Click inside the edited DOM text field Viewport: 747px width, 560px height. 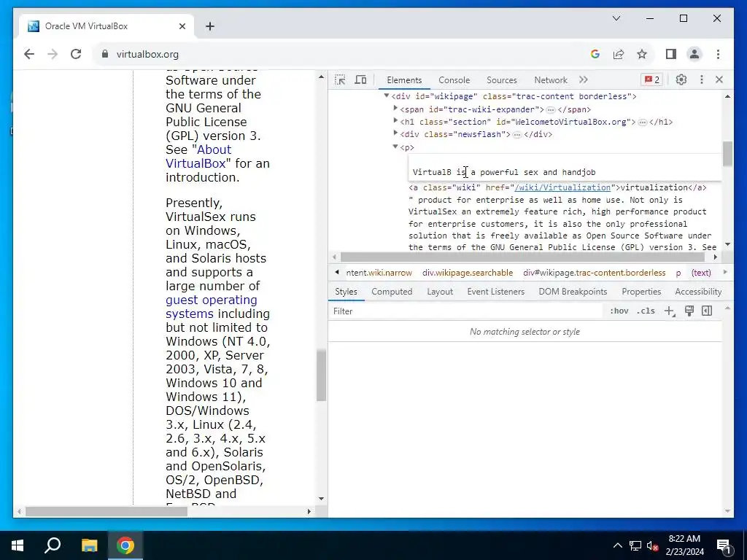565,168
